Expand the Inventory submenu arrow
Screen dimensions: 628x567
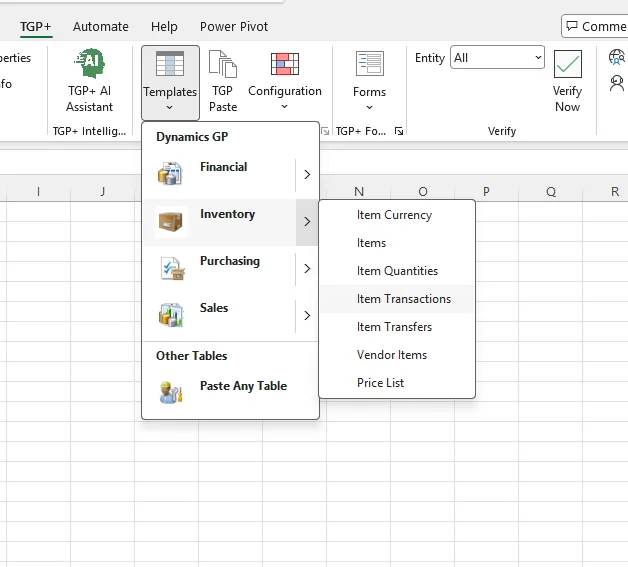pyautogui.click(x=307, y=221)
